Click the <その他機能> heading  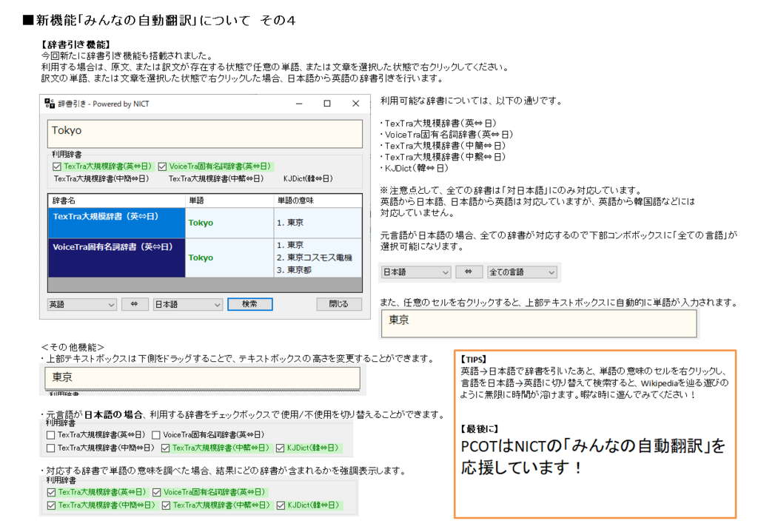(73, 347)
